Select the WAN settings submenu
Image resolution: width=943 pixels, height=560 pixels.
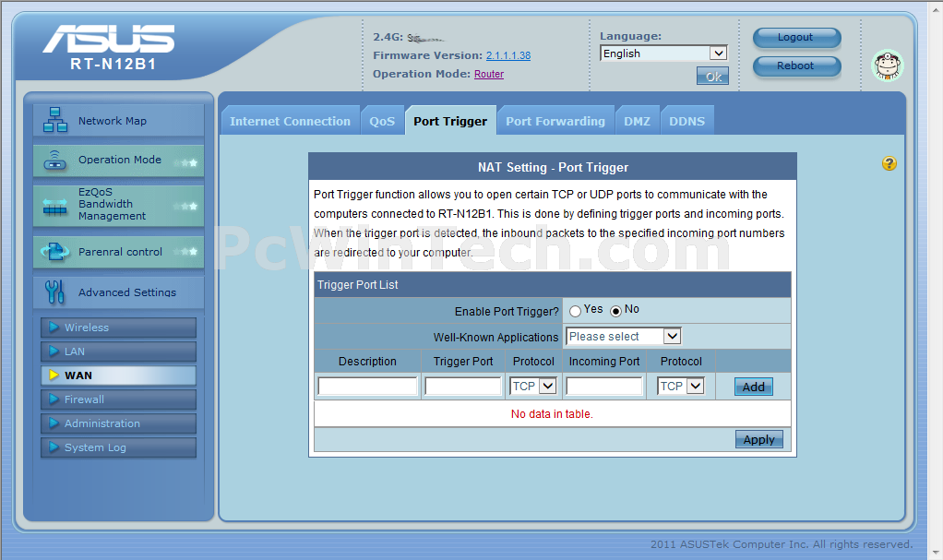[118, 375]
